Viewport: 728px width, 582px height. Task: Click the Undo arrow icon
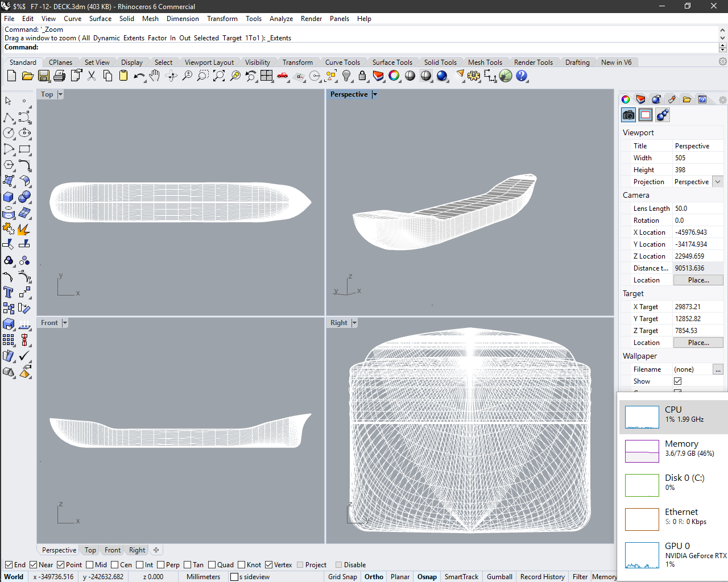click(x=139, y=76)
